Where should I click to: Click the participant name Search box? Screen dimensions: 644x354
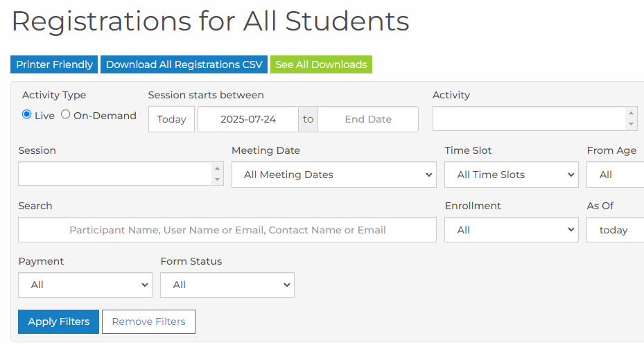pyautogui.click(x=227, y=230)
